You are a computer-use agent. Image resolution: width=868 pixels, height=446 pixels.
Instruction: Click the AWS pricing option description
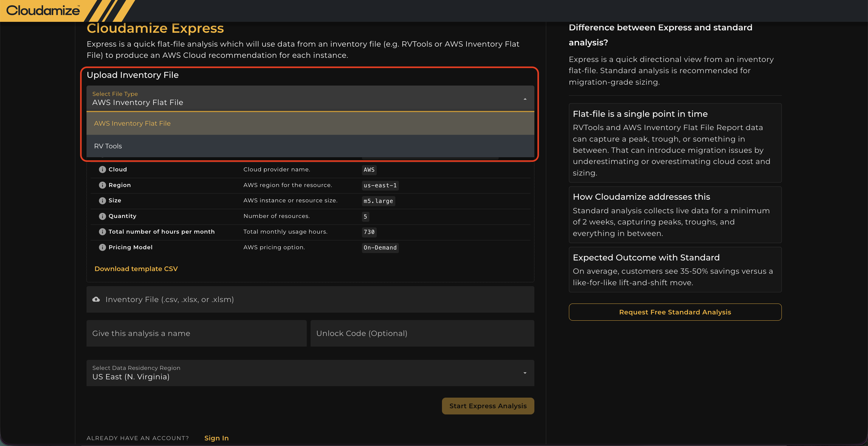(274, 247)
